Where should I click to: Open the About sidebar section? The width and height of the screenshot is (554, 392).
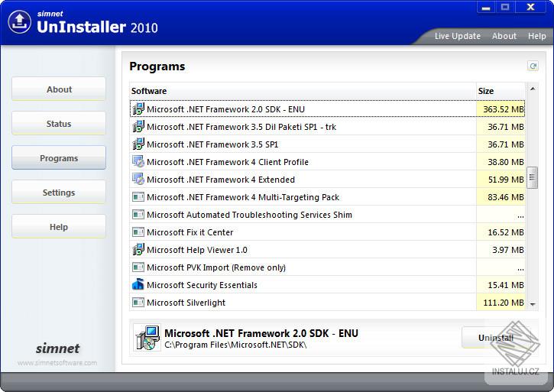pos(59,89)
